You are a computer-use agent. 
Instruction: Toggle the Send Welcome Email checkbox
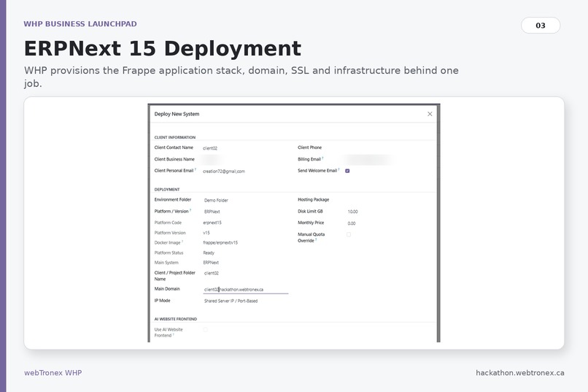tap(347, 171)
